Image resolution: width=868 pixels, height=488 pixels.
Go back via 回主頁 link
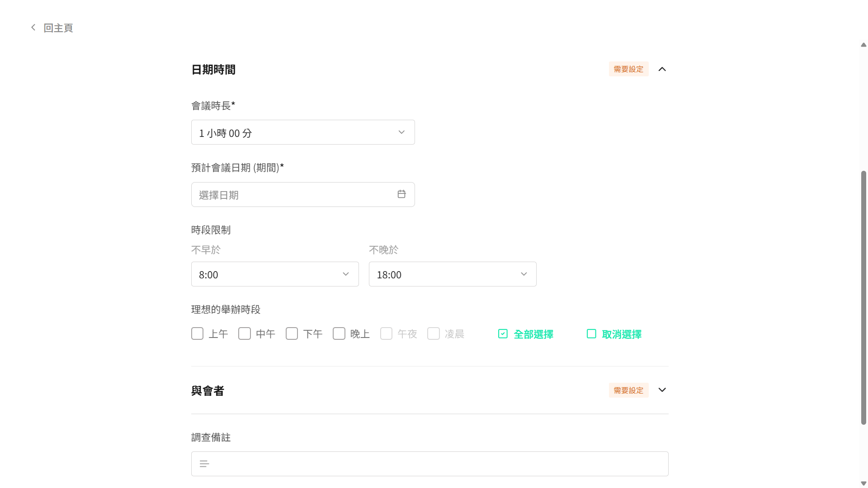(58, 28)
